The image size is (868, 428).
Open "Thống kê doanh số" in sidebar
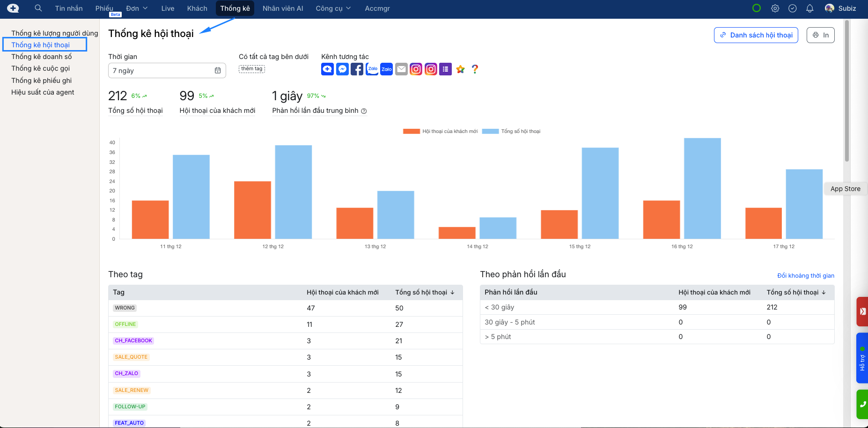[x=42, y=57]
